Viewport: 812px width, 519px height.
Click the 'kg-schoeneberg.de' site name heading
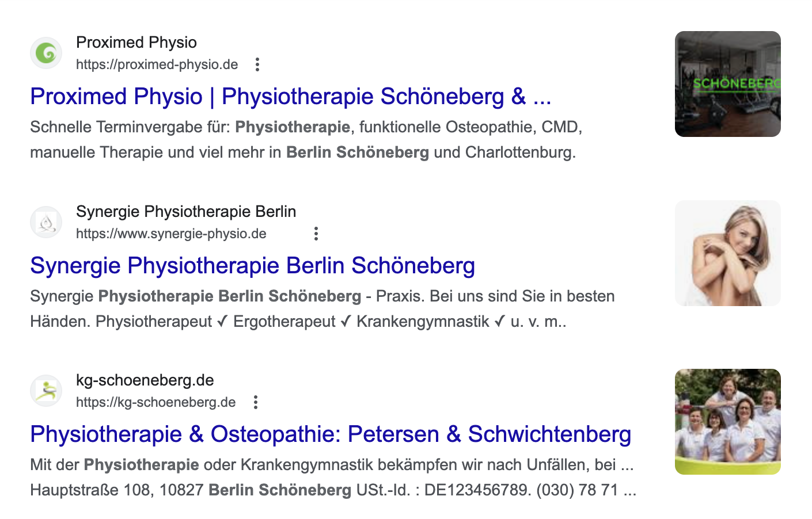pyautogui.click(x=145, y=380)
